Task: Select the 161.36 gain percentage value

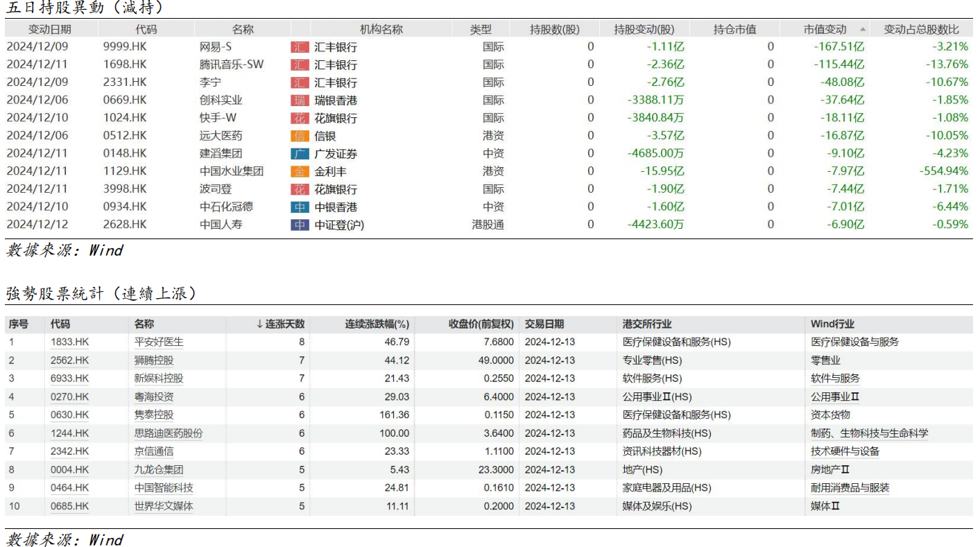Action: click(395, 415)
